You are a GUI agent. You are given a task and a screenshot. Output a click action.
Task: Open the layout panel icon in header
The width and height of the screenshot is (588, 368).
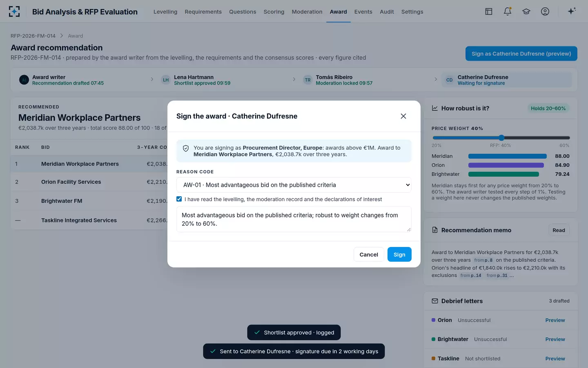(489, 11)
